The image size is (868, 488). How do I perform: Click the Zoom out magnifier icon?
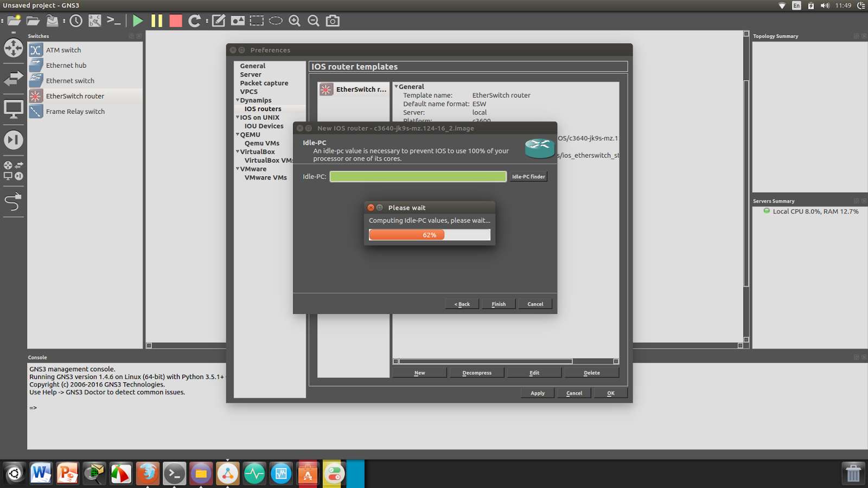(314, 21)
